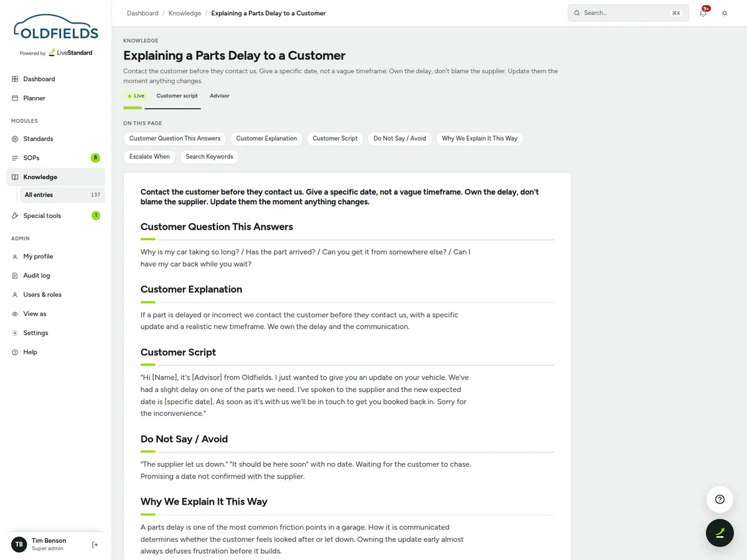747x560 pixels.
Task: Toggle light/dark theme sun icon
Action: click(725, 13)
